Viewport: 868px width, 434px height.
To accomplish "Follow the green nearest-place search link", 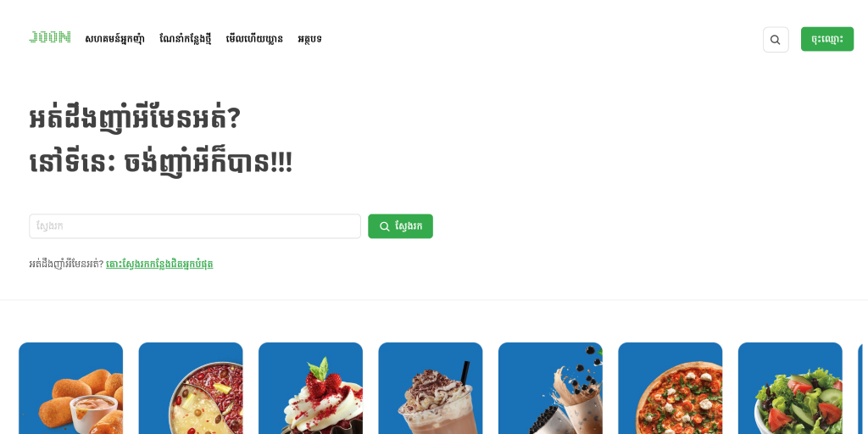I will click(159, 264).
